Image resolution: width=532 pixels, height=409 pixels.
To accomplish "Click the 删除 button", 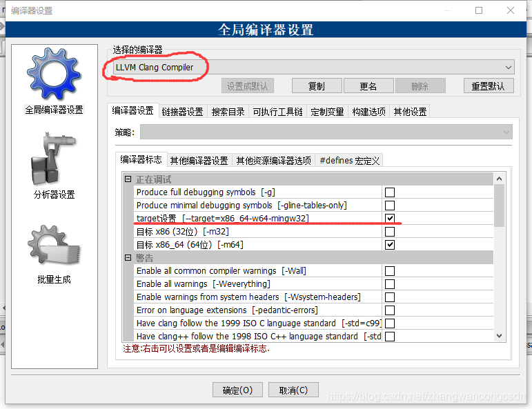I will coord(420,86).
